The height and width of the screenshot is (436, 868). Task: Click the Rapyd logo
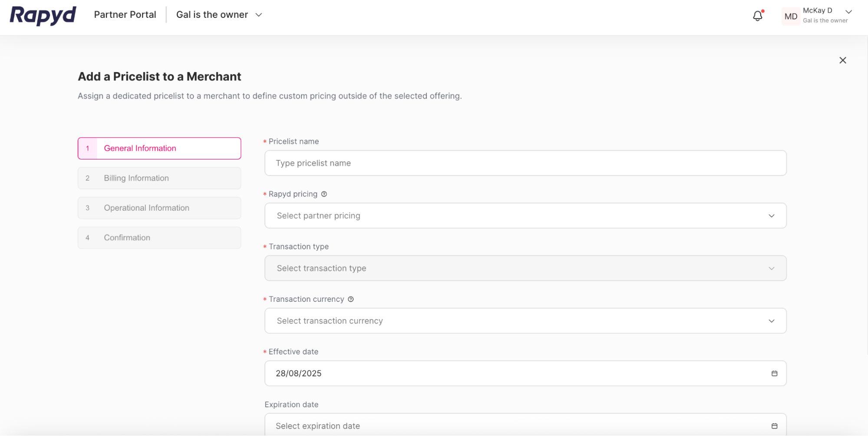click(42, 16)
